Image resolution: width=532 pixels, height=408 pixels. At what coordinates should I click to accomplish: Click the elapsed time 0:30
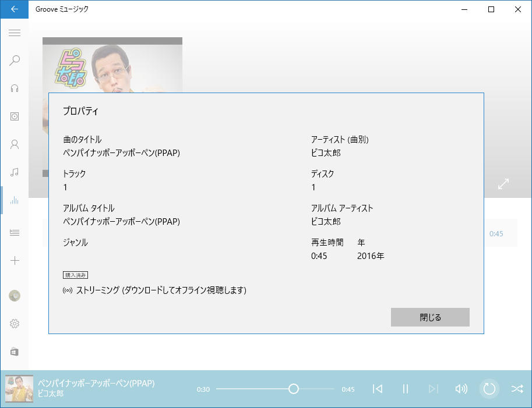click(203, 389)
